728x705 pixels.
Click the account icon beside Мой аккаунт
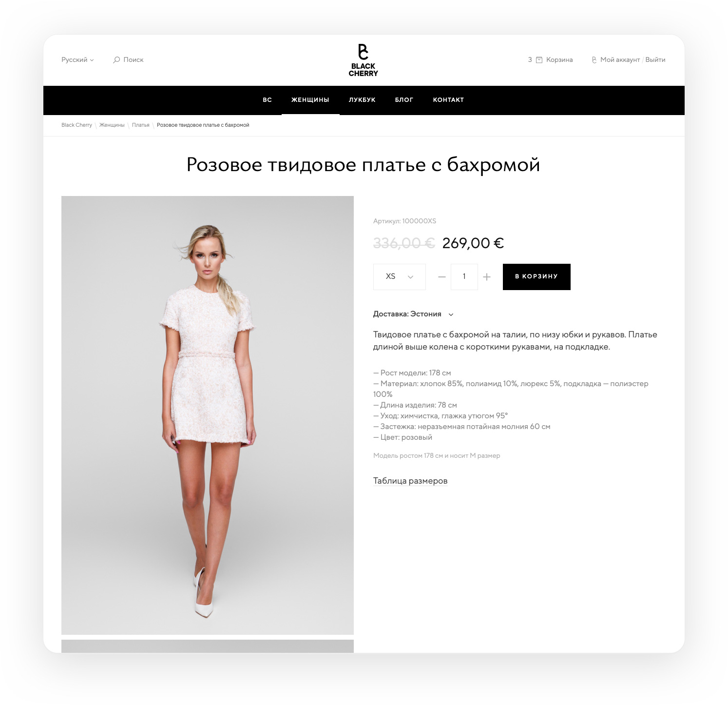point(594,60)
